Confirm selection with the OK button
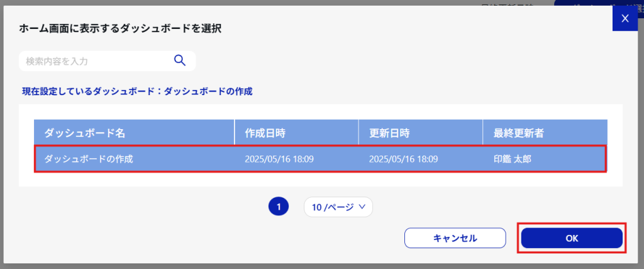This screenshot has height=269, width=644. (x=572, y=238)
